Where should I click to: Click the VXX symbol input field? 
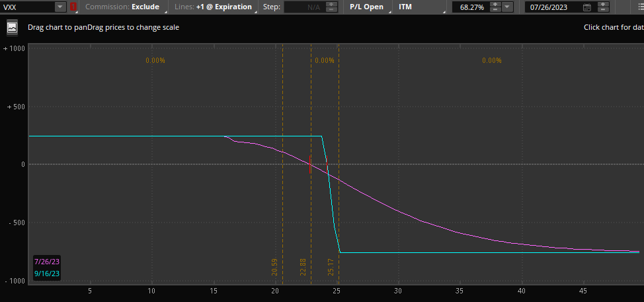[26, 7]
